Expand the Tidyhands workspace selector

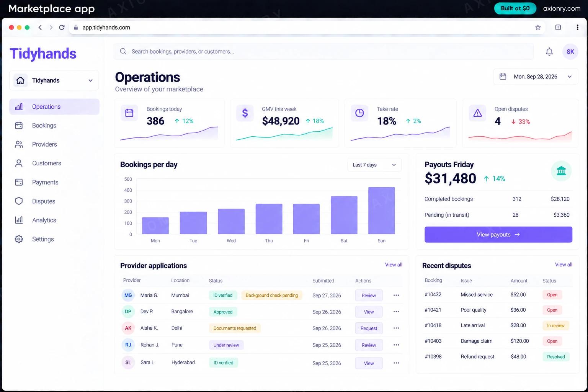(54, 80)
